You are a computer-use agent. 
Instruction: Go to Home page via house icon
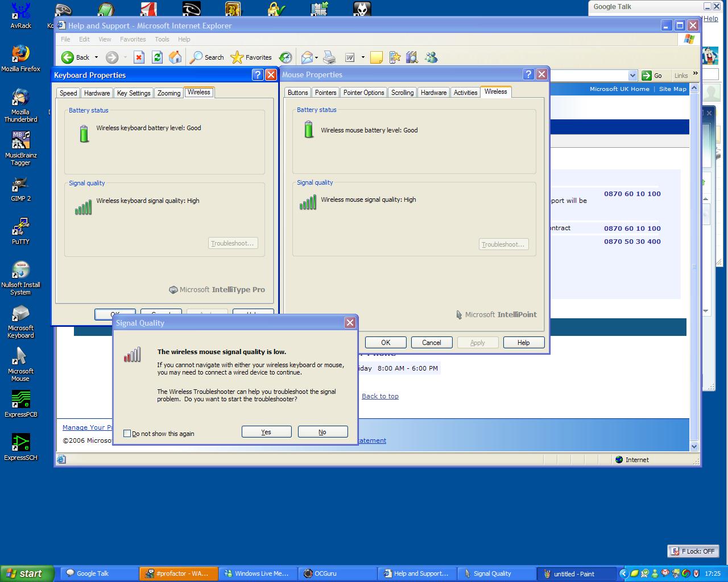click(x=175, y=57)
